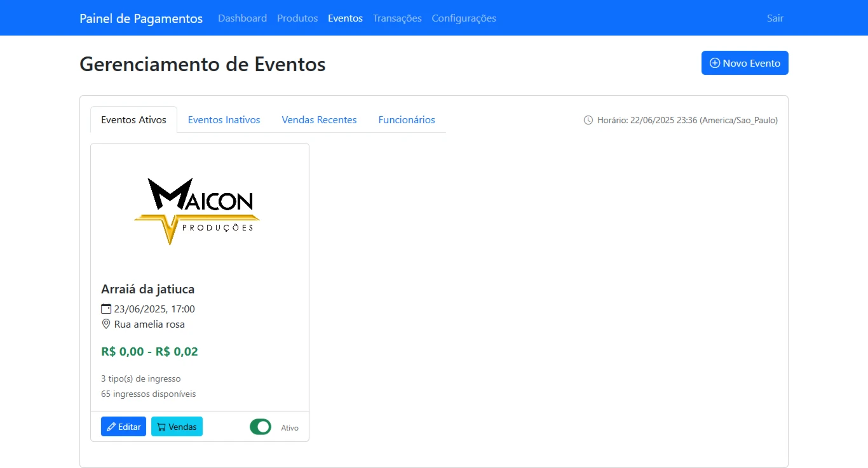
Task: Click the Painel de Pagamentos brand link
Action: point(141,18)
